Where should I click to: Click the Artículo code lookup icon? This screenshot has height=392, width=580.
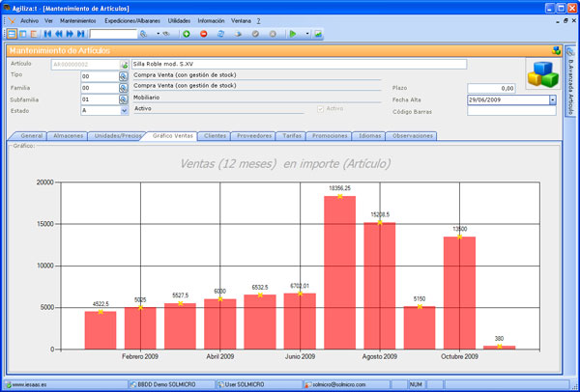(125, 65)
